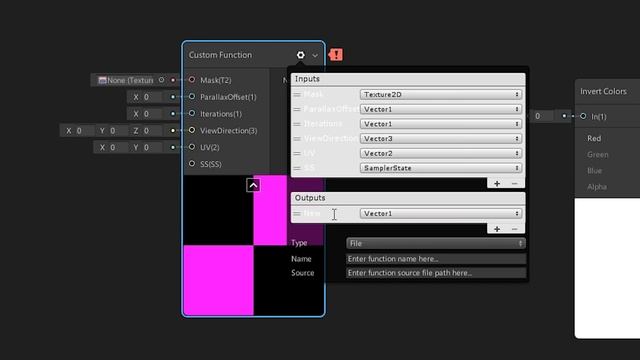Click the Inputs list header

(408, 79)
